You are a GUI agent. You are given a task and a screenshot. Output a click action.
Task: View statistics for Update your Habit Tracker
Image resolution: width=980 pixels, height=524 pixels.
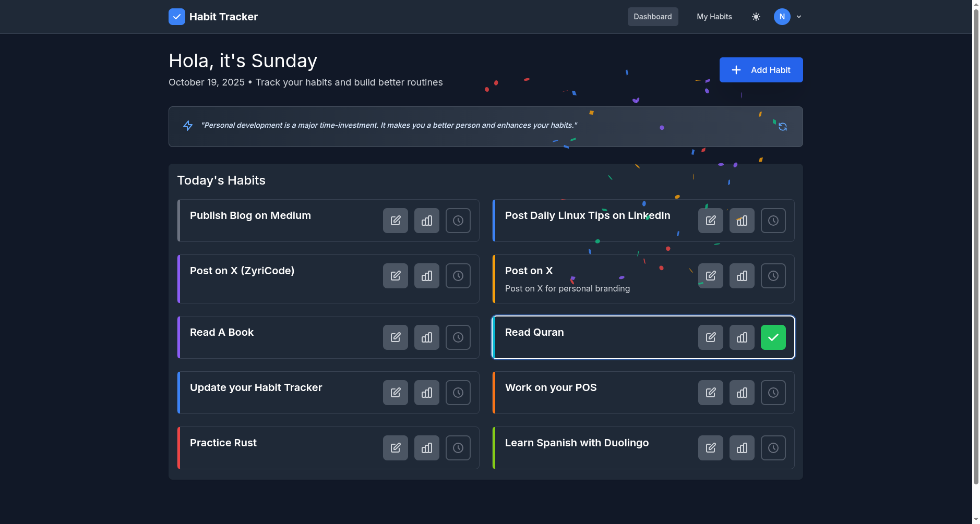point(426,392)
